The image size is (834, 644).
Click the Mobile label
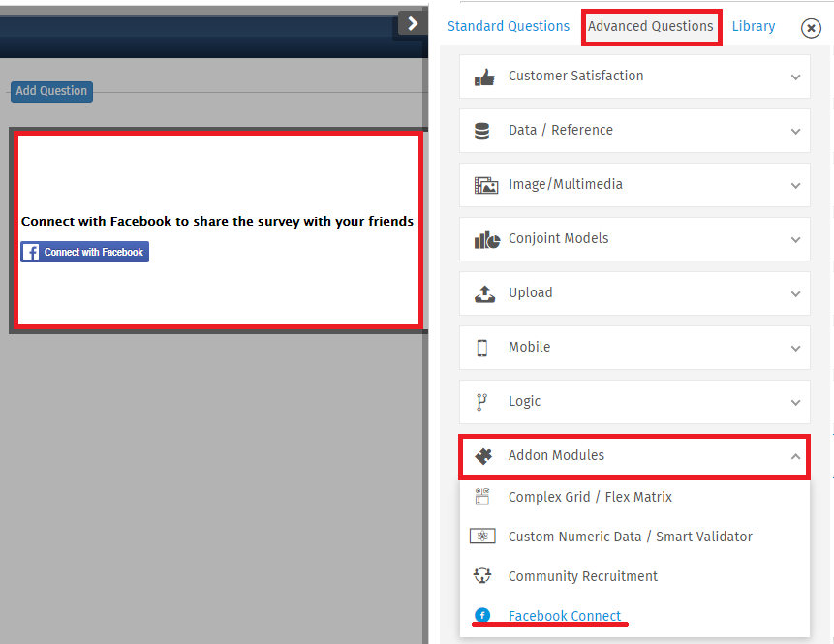[x=529, y=347]
